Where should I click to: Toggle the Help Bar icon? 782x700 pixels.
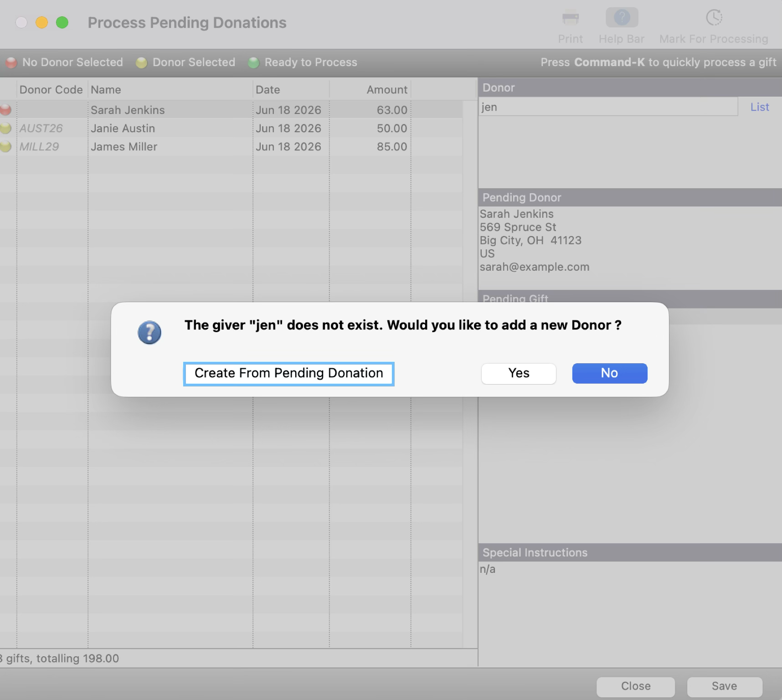pyautogui.click(x=622, y=18)
